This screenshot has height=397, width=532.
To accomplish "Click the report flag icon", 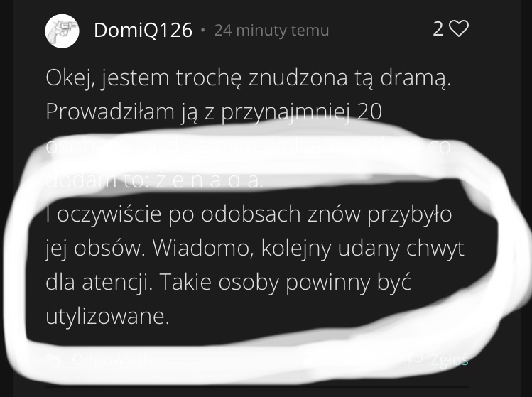I will tap(416, 359).
